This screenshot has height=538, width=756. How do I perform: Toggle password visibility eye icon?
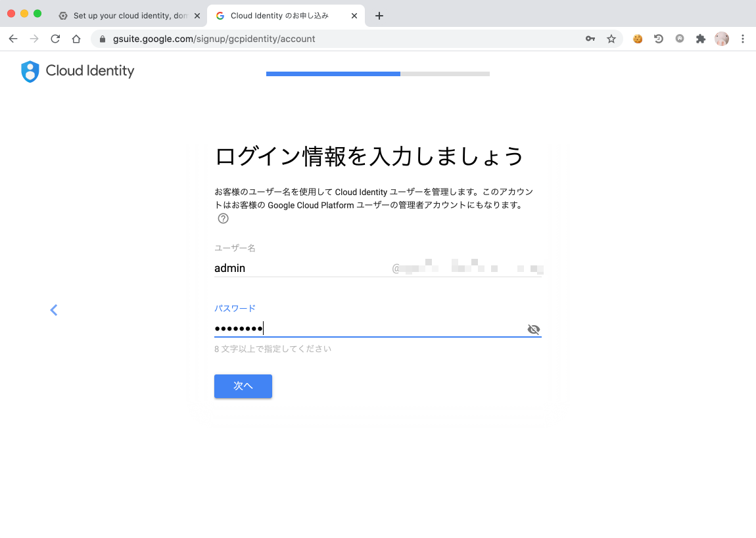point(533,330)
